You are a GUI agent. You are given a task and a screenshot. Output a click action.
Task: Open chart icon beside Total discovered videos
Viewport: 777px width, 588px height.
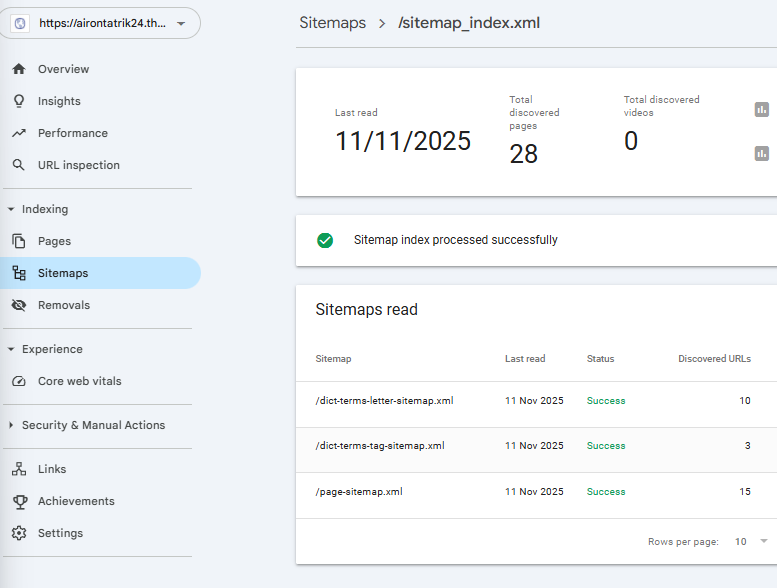pyautogui.click(x=762, y=153)
